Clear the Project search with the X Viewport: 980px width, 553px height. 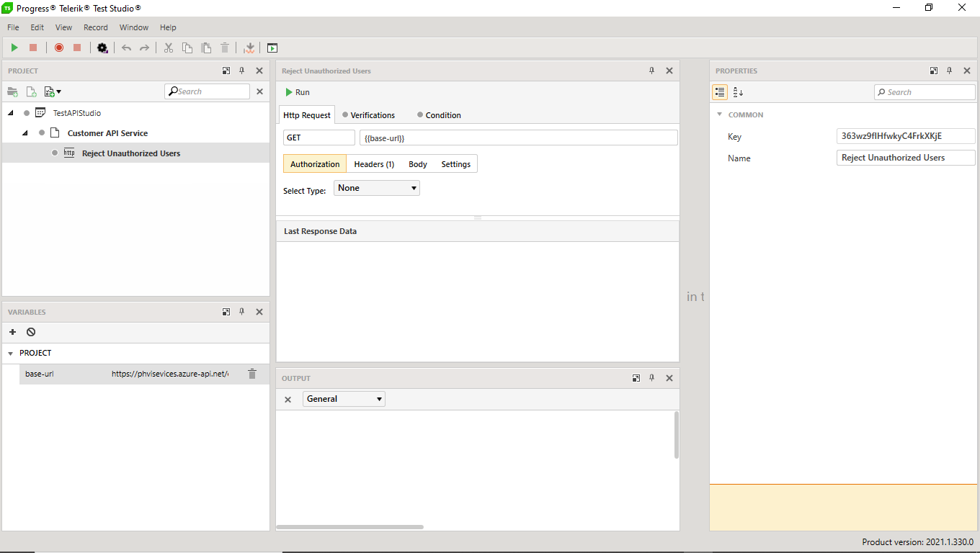[x=260, y=91]
